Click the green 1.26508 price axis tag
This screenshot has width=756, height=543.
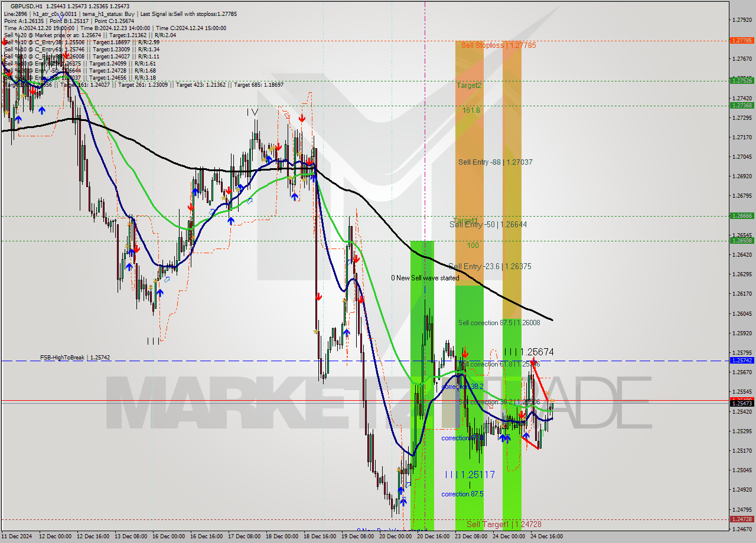click(741, 241)
